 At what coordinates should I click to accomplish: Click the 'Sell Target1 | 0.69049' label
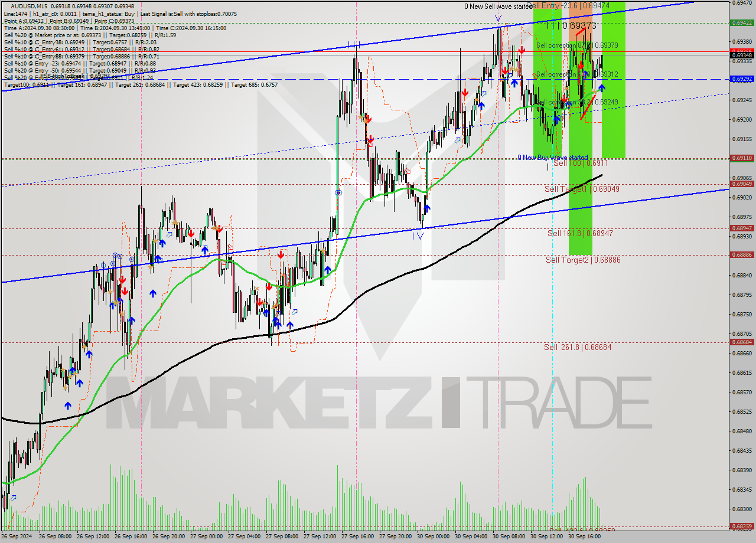[582, 189]
